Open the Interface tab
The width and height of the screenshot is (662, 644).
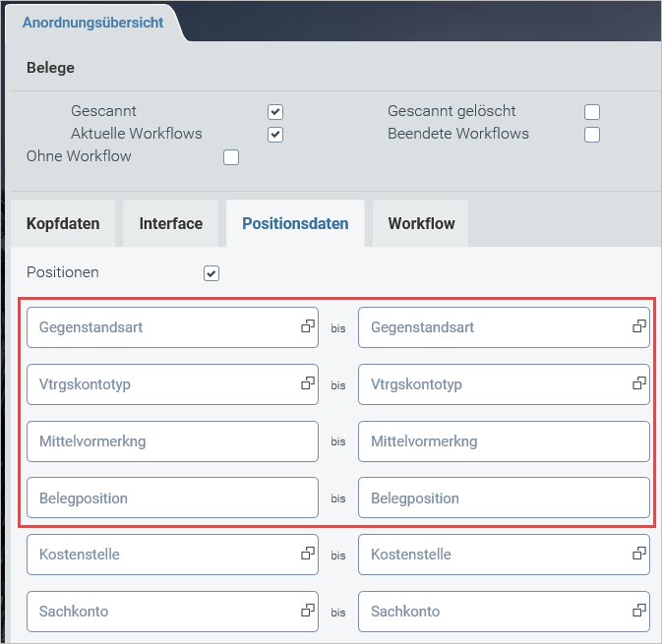click(x=171, y=223)
